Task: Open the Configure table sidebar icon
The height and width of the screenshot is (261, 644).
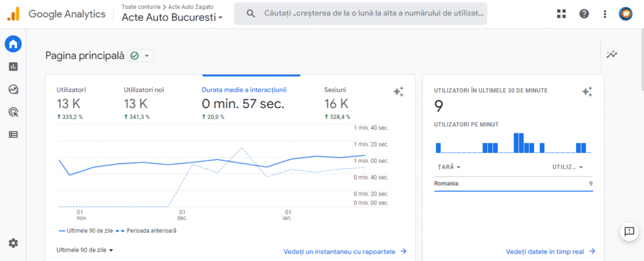Action: pos(13,135)
